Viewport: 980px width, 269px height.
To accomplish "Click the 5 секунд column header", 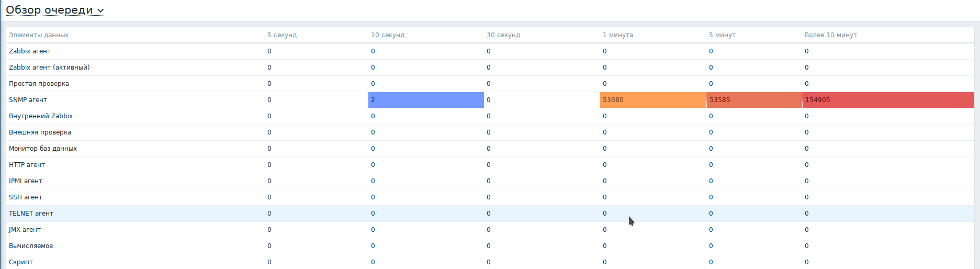I will pyautogui.click(x=282, y=35).
